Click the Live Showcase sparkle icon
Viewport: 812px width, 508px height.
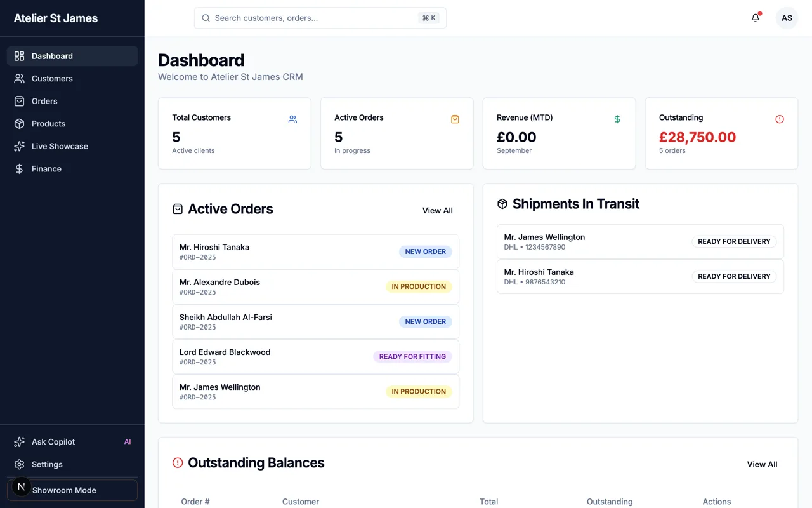pyautogui.click(x=19, y=146)
